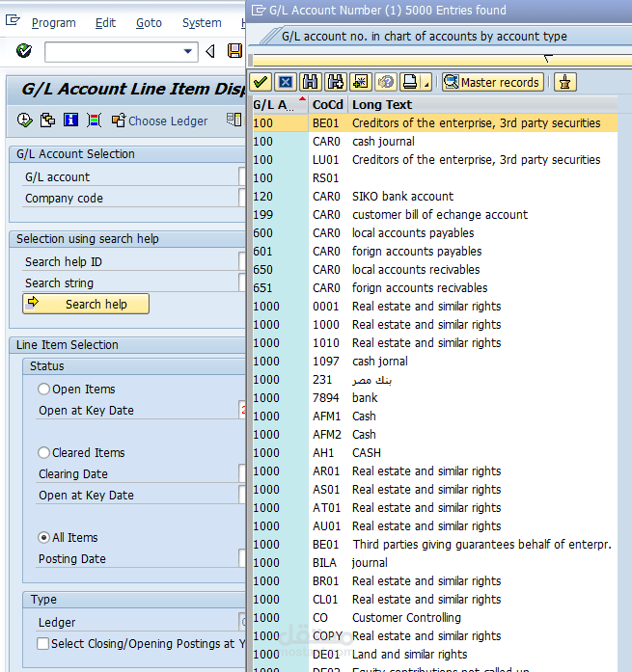
Task: Click the New Selection icon in popup toolbar
Action: tap(360, 82)
